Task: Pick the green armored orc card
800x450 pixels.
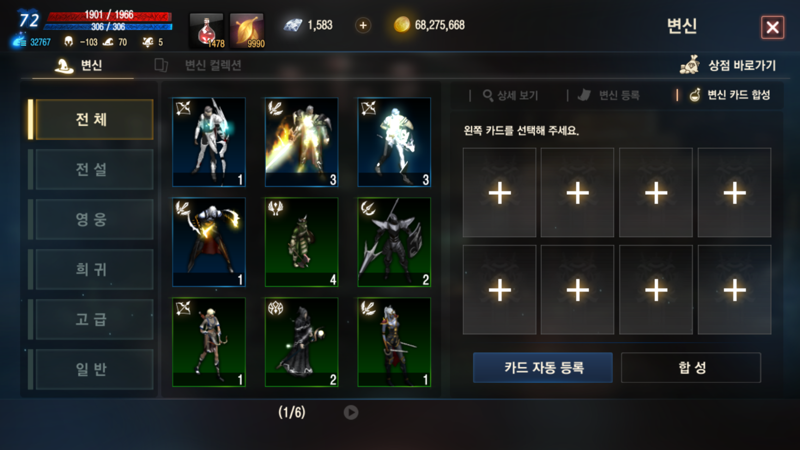Action: 302,242
